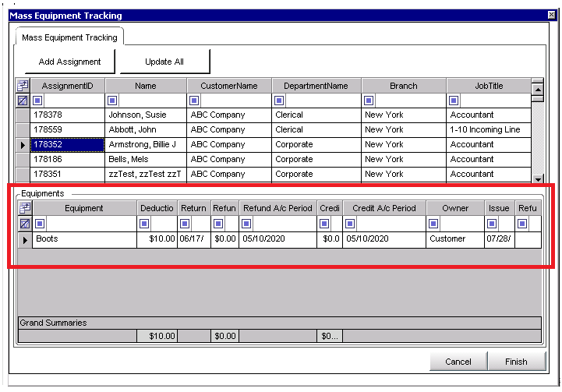Click job title 1-10 Incoming Line
Screen dimensions: 562x392
489,129
